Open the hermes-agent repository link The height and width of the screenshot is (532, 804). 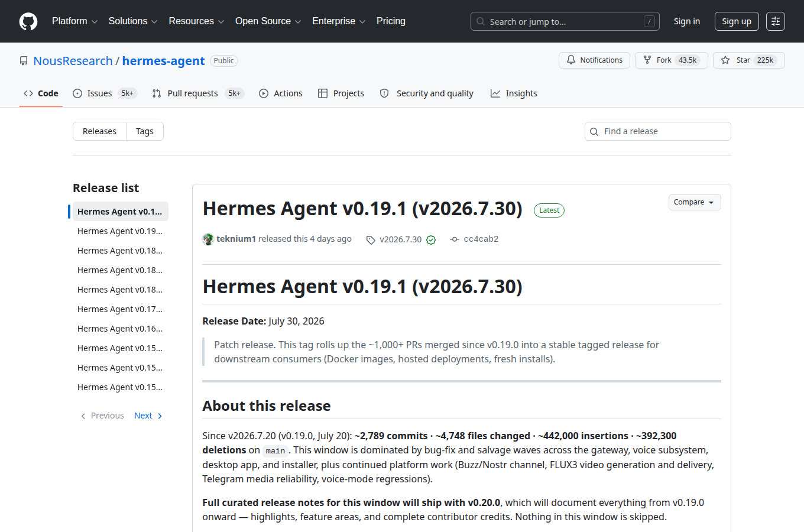coord(163,61)
